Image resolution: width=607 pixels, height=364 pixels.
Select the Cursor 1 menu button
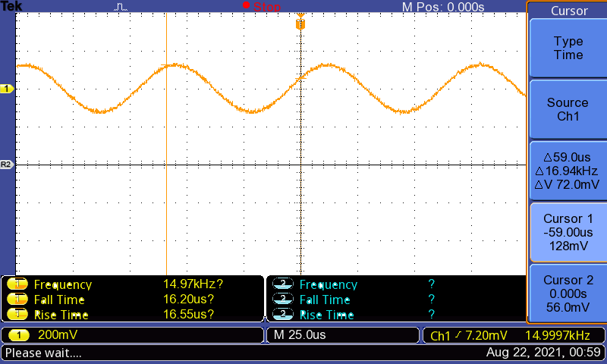coord(568,233)
